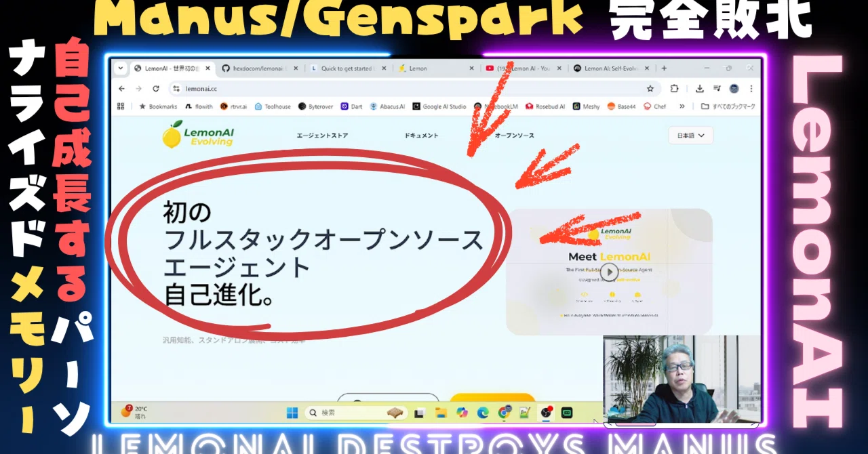Open the Abacus.AI bookmark
The height and width of the screenshot is (454, 868).
(388, 106)
